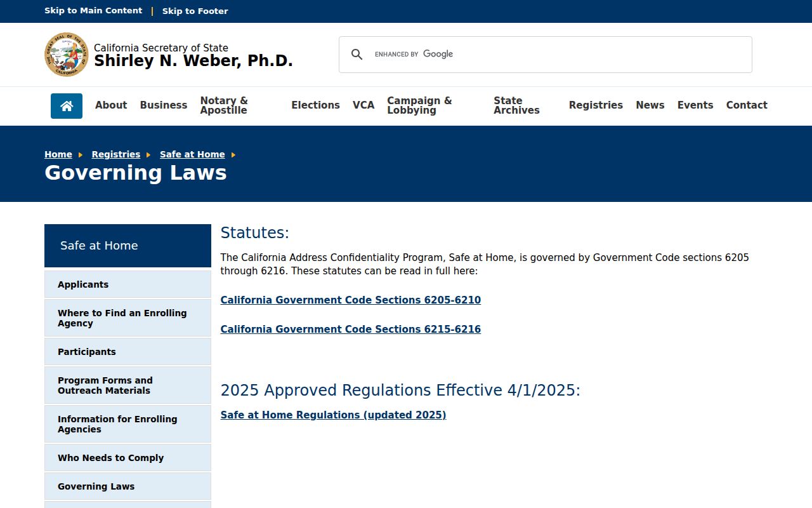The height and width of the screenshot is (508, 812).
Task: Click the home icon button in navigation
Action: [x=67, y=106]
